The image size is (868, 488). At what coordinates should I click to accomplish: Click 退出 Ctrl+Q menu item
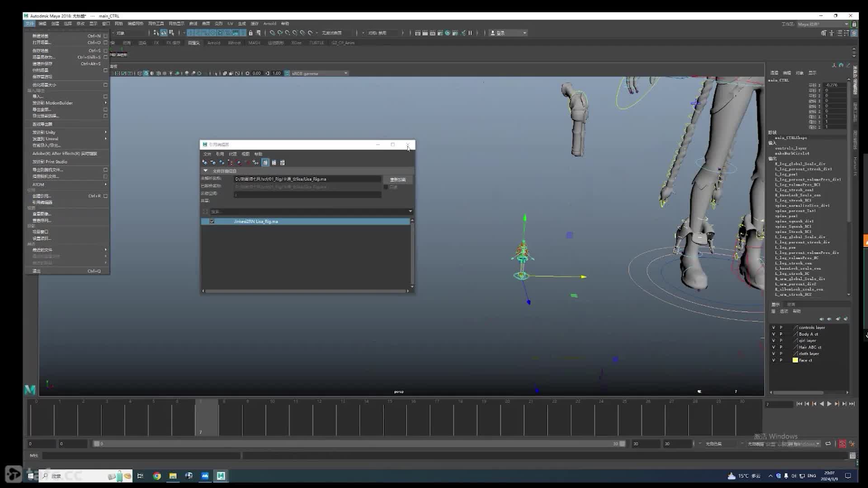pos(67,271)
